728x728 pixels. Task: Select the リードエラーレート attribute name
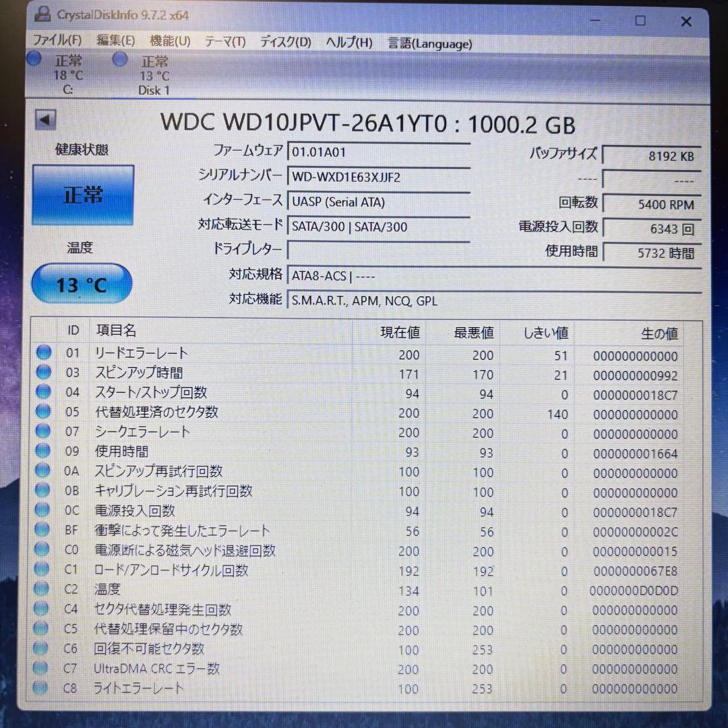pos(142,353)
